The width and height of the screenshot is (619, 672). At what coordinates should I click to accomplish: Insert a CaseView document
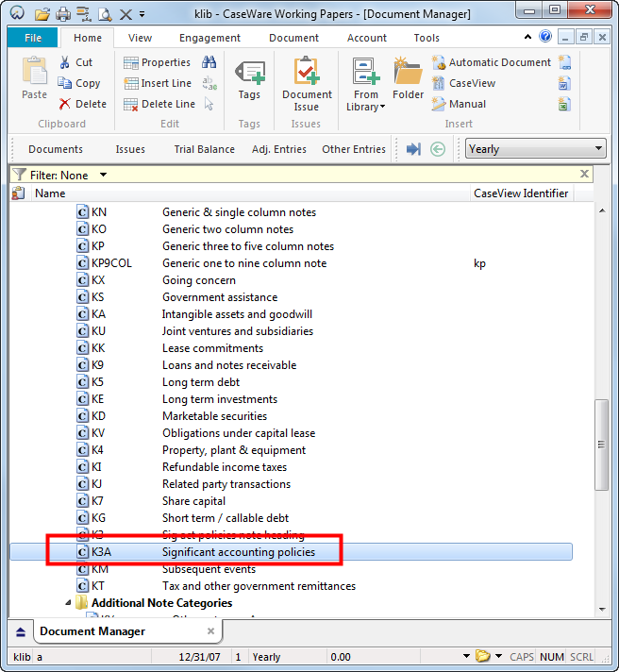coord(463,83)
